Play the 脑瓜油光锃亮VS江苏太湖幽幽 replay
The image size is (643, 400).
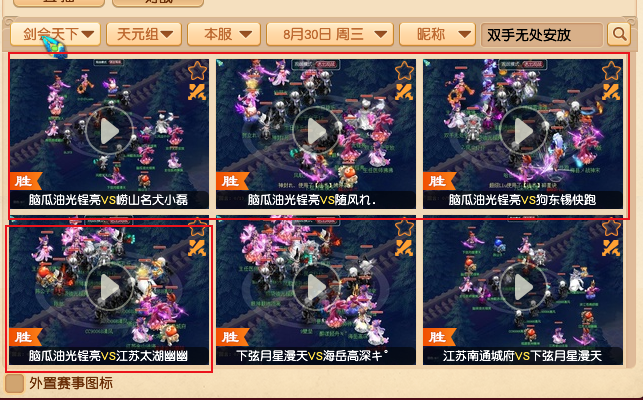click(x=109, y=287)
